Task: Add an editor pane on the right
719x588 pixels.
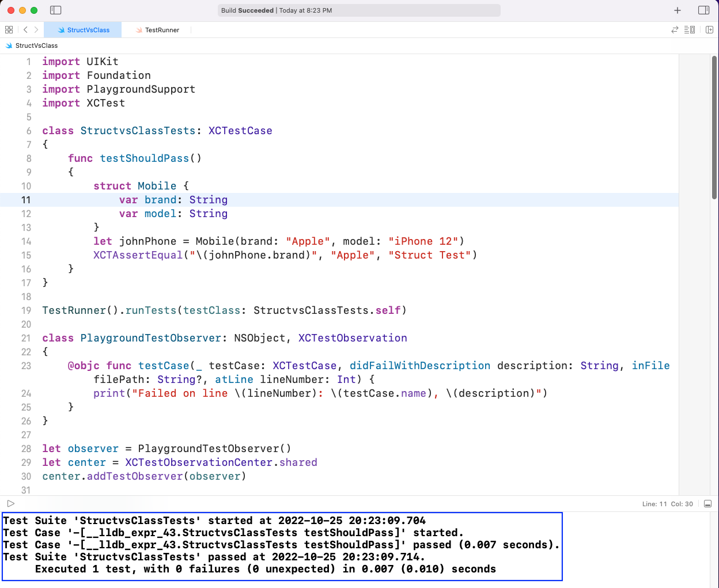Action: [x=709, y=30]
